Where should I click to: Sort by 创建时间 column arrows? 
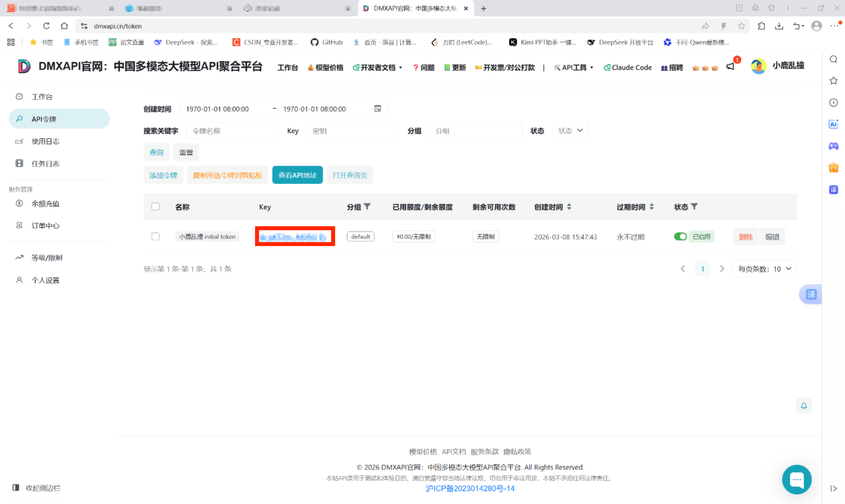click(x=569, y=206)
